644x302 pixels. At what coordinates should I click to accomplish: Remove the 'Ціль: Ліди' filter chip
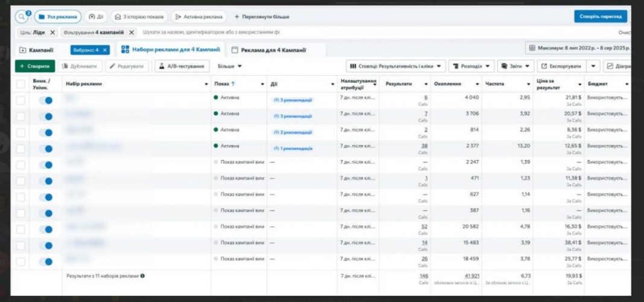[x=53, y=33]
